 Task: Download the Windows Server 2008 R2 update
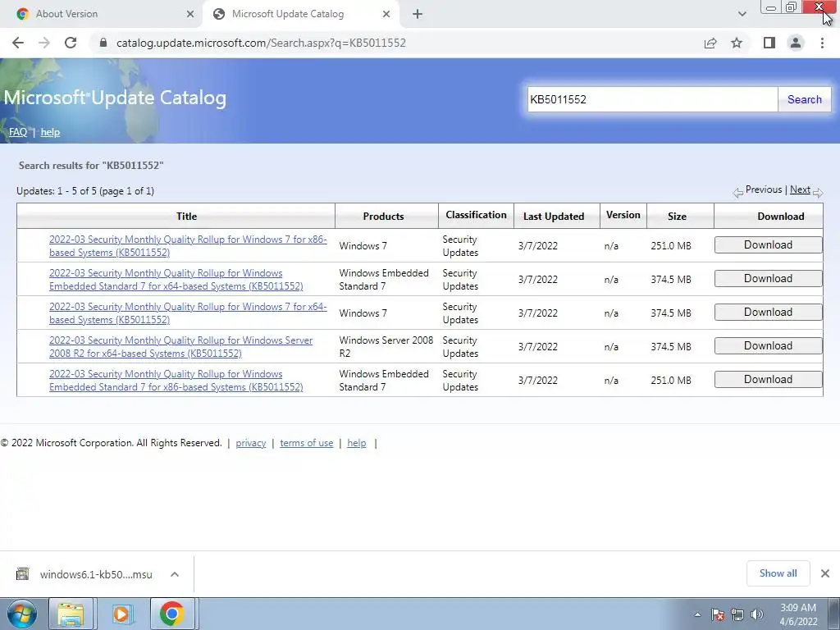(768, 346)
